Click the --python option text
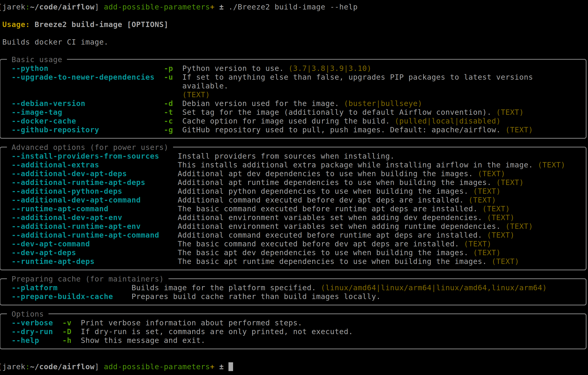 point(30,68)
